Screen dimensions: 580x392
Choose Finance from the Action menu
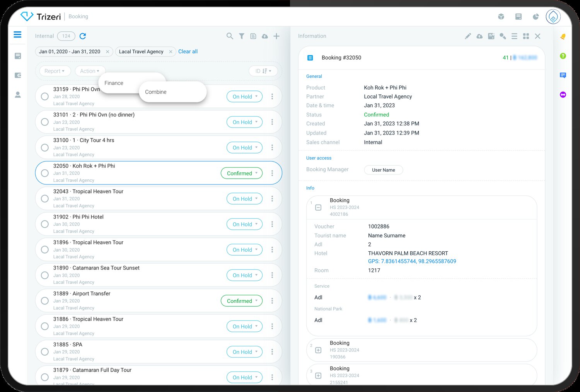click(x=114, y=83)
